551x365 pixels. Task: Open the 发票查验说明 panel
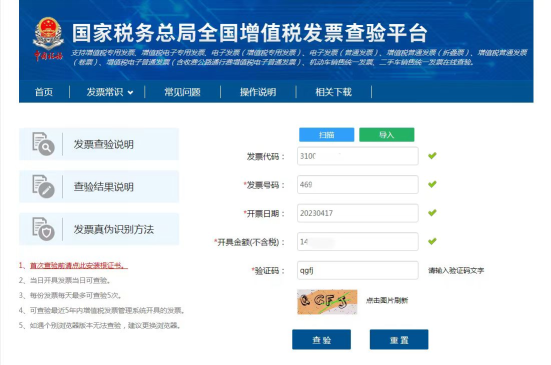point(99,144)
